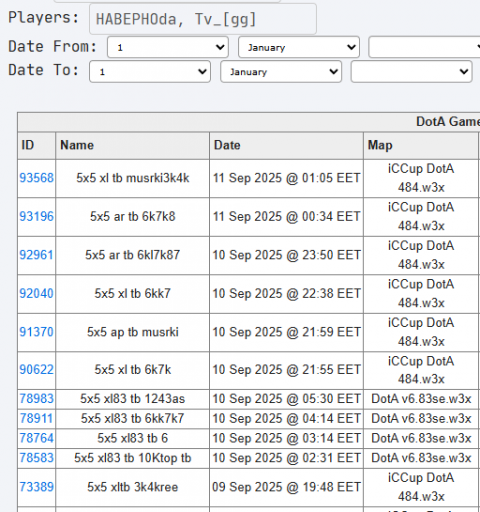Open the Date From month dropdown
Viewport: 480px width, 512px height.
click(x=299, y=47)
